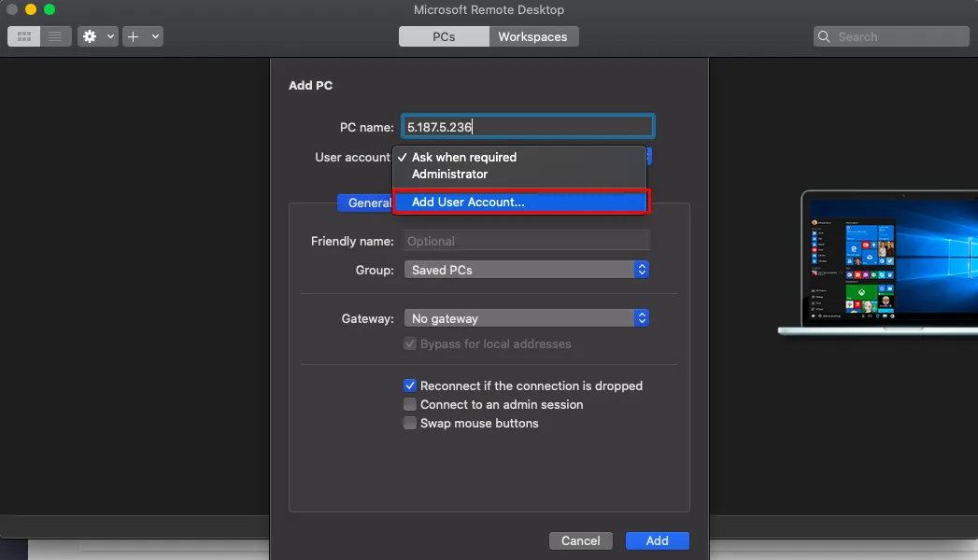Select Administrator user account option
This screenshot has height=560, width=978.
pos(450,175)
